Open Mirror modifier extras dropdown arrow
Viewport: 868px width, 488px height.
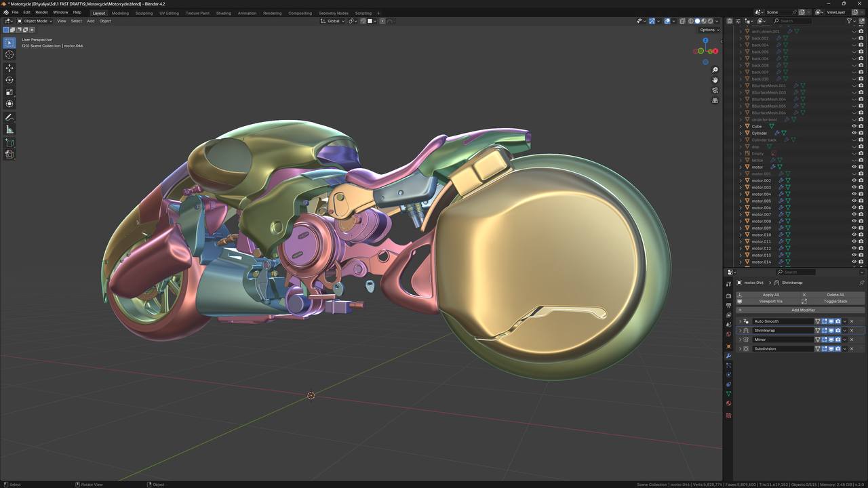[845, 340]
